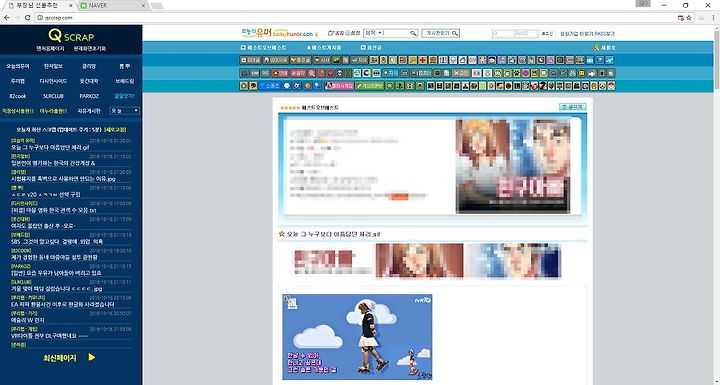Open the pink 플래시게임 board button
720x385 pixels.
[x=339, y=85]
